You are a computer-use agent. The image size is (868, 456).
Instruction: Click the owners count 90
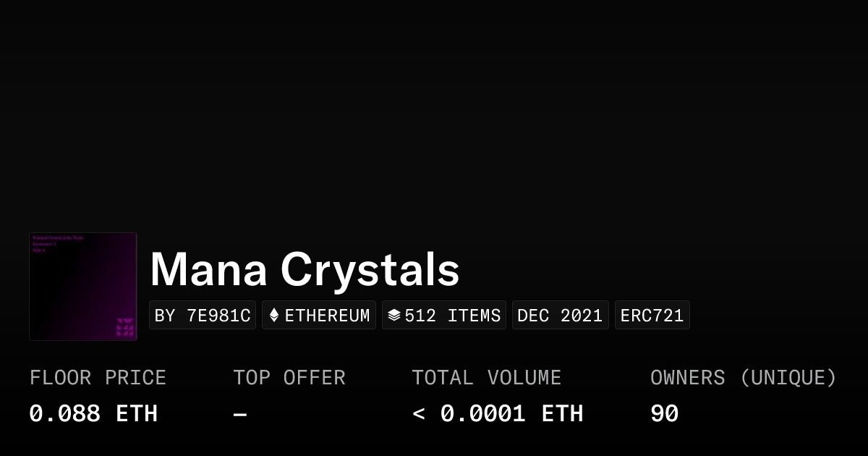point(664,413)
